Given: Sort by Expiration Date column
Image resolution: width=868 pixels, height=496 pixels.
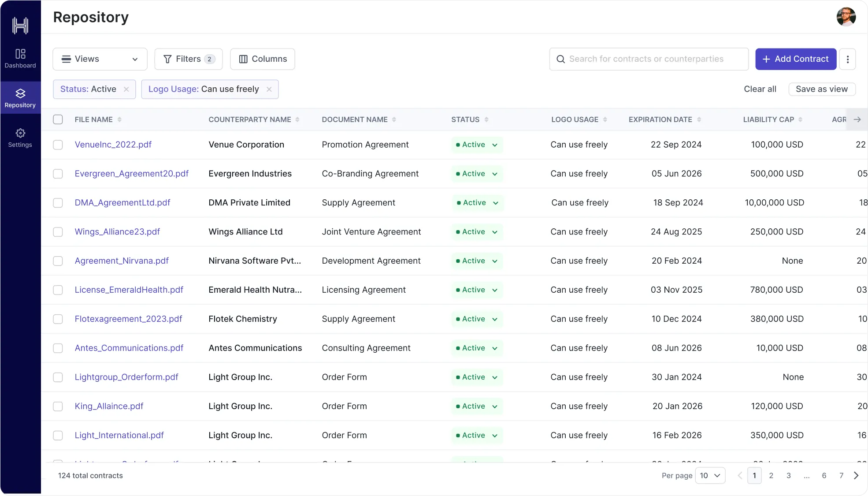Looking at the screenshot, I should click(700, 119).
